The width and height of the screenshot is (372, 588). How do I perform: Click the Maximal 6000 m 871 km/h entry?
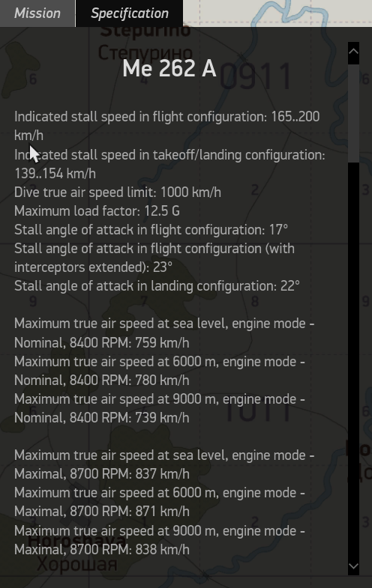[x=160, y=502]
